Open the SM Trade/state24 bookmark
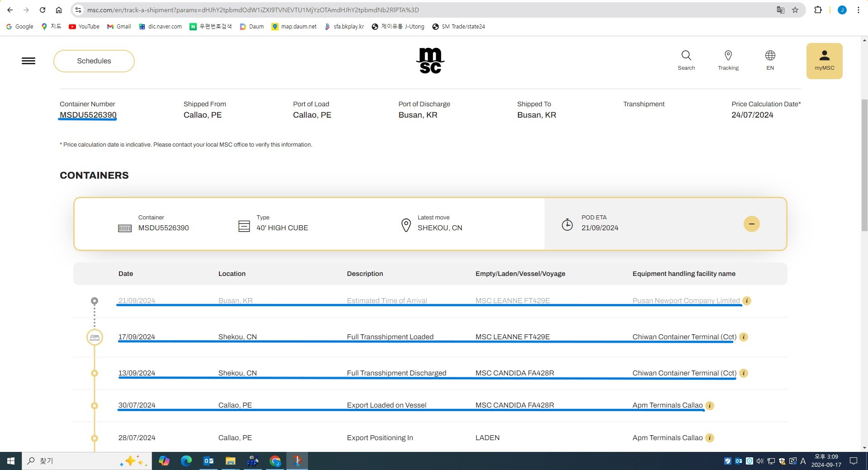 point(459,27)
